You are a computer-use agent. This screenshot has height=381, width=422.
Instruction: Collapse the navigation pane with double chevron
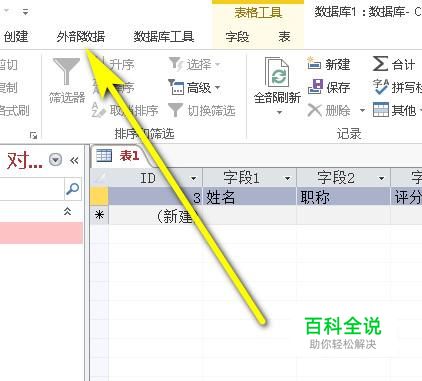click(74, 161)
